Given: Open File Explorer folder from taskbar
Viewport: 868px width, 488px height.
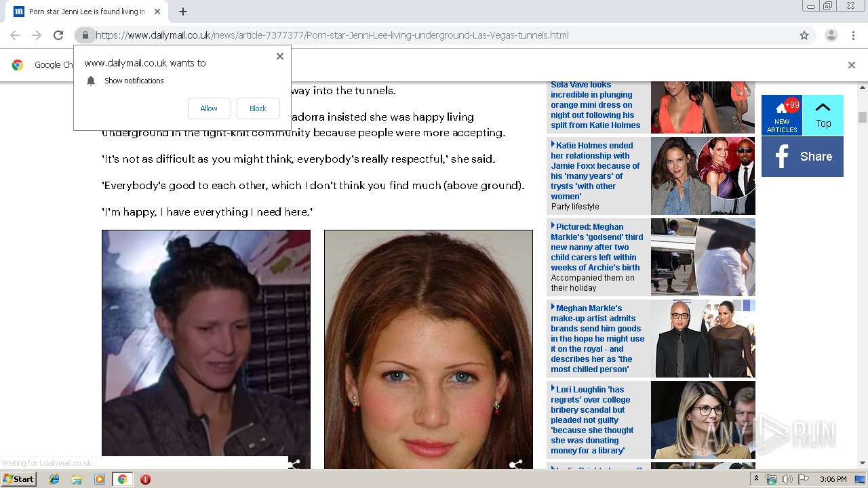Looking at the screenshot, I should 77,479.
